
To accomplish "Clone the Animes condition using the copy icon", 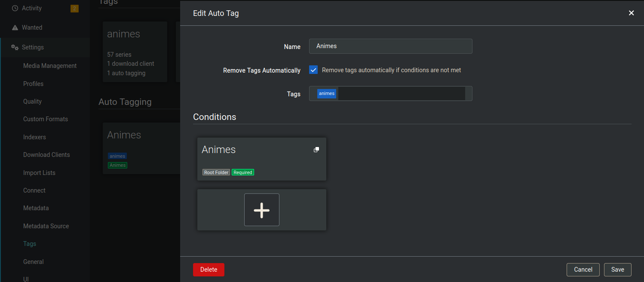I will [316, 150].
